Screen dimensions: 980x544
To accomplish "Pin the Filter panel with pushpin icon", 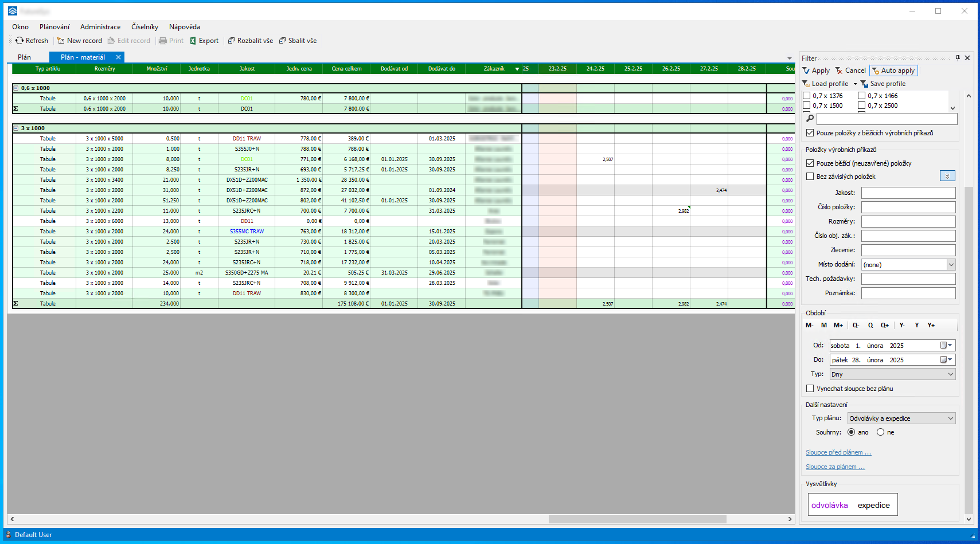I will click(958, 58).
